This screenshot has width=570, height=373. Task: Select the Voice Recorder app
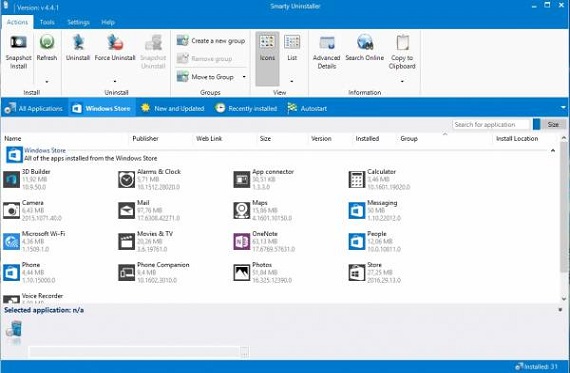[33, 298]
